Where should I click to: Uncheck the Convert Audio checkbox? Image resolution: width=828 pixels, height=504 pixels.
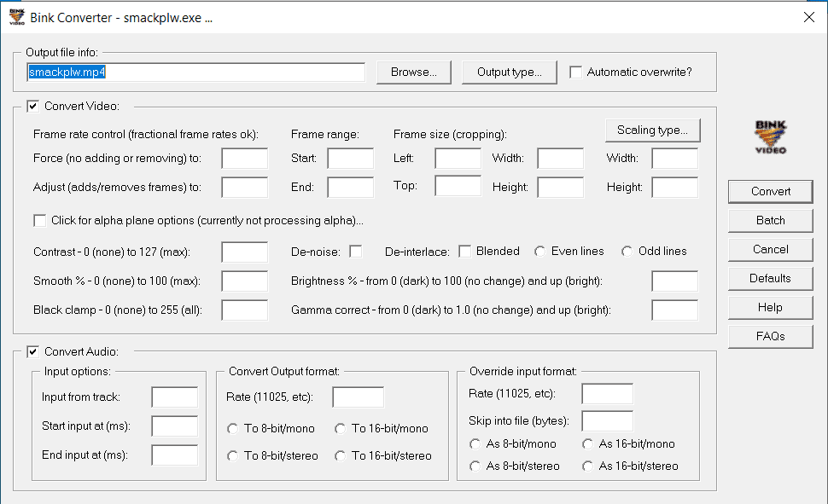32,351
